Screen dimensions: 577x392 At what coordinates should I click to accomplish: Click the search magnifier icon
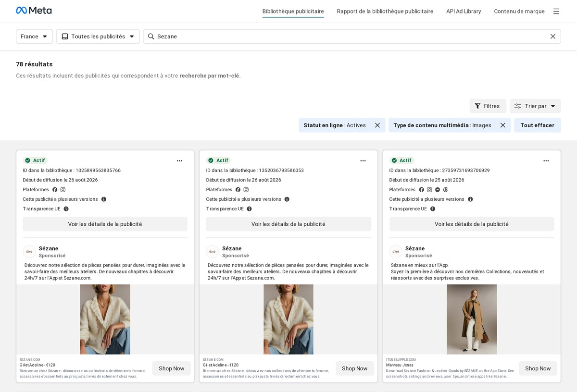click(x=151, y=37)
